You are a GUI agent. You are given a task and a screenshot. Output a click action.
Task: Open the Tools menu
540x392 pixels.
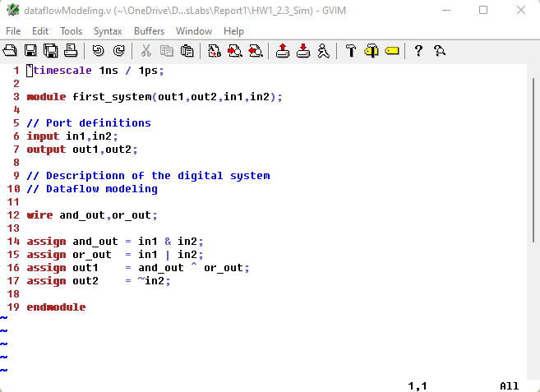[72, 31]
